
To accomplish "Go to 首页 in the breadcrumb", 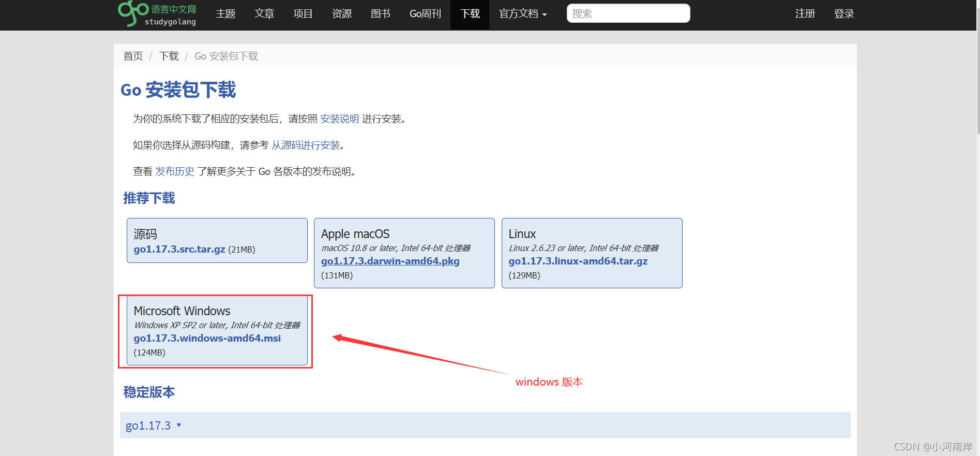I will pyautogui.click(x=133, y=56).
